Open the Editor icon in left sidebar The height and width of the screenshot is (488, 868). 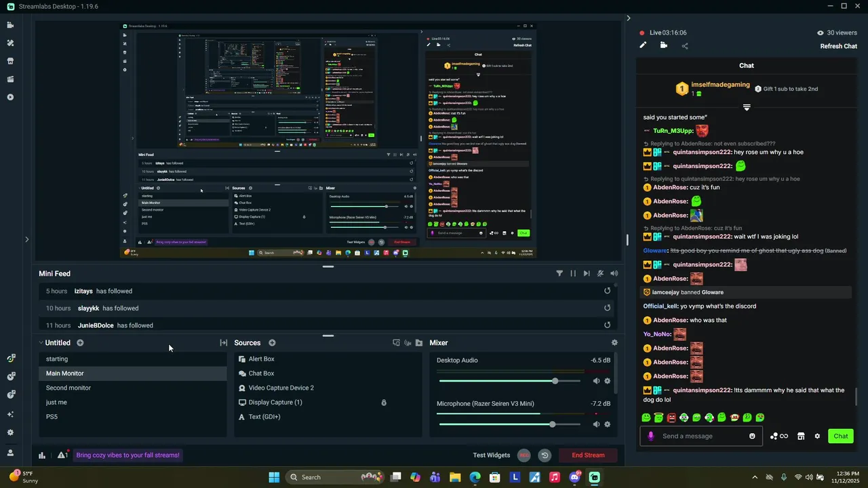point(10,25)
